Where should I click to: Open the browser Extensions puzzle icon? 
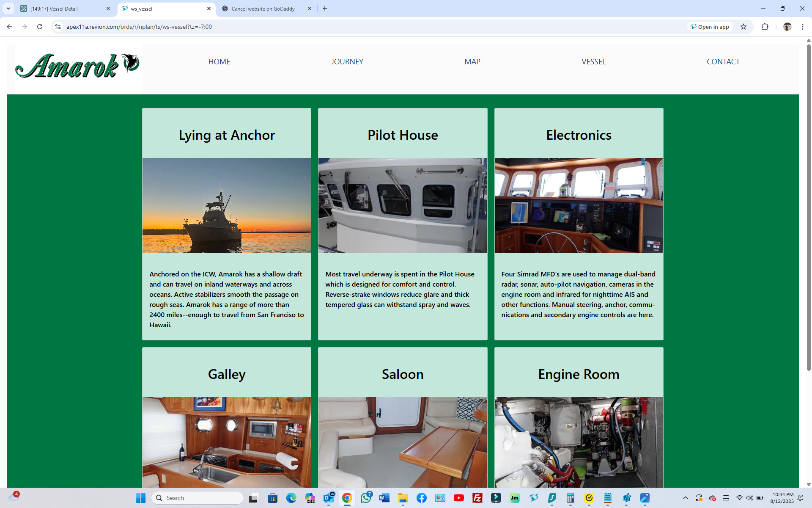(x=765, y=27)
